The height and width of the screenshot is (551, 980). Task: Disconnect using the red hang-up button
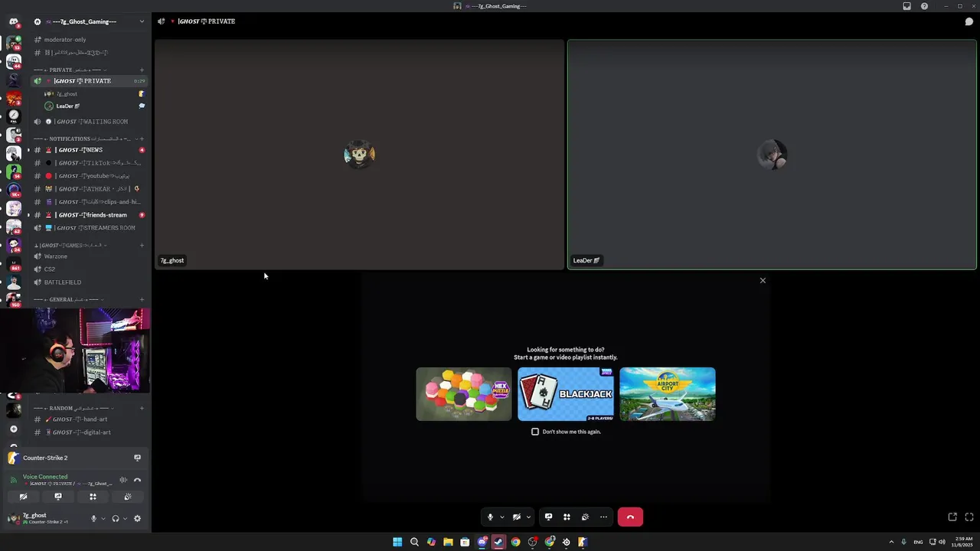(630, 517)
